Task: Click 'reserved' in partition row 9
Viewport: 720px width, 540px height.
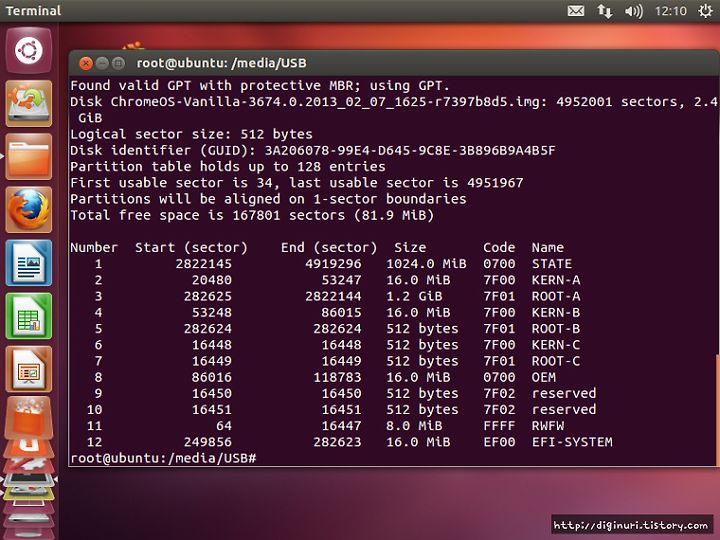Action: click(564, 394)
